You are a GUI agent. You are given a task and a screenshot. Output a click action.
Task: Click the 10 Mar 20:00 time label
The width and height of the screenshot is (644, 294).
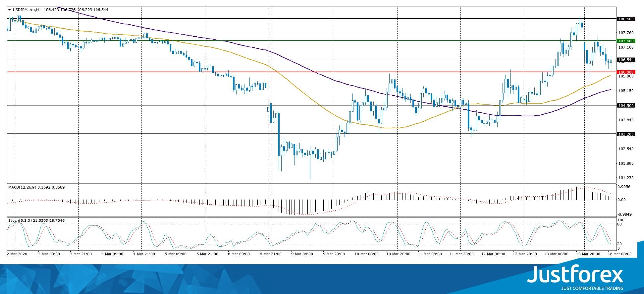[398, 254]
